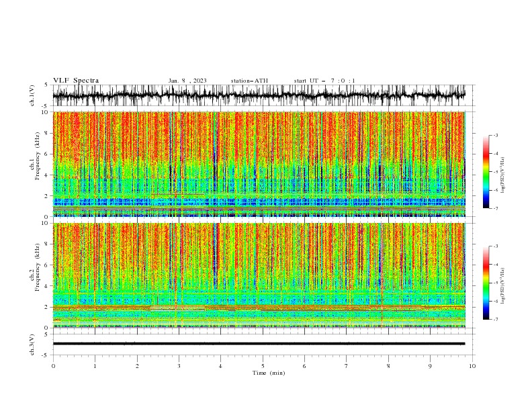Click the ch.3(V) axis label
This screenshot has width=532, height=411.
point(32,345)
